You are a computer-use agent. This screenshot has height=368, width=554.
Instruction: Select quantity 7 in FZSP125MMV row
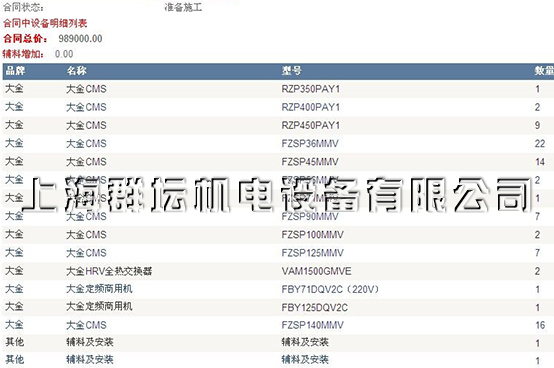(x=537, y=253)
